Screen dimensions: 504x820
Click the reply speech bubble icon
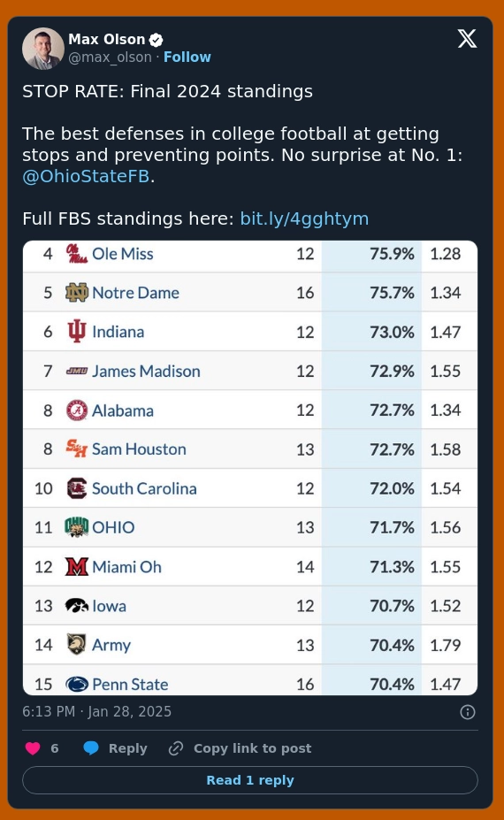click(x=91, y=748)
